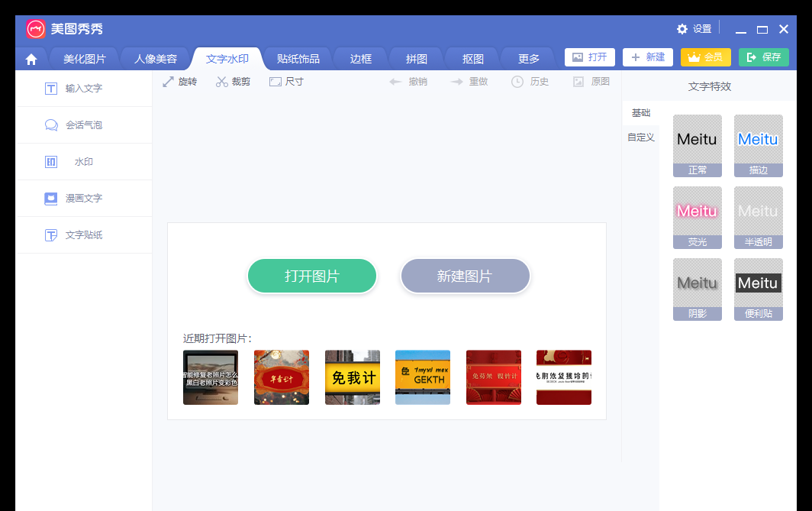
Task: Open recent image showing 免我计 yellow sign
Action: pos(352,377)
